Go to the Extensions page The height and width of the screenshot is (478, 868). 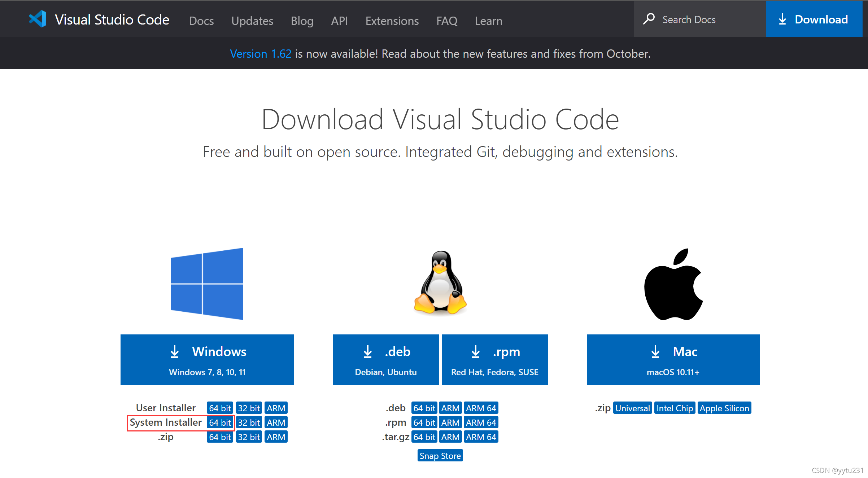tap(392, 21)
